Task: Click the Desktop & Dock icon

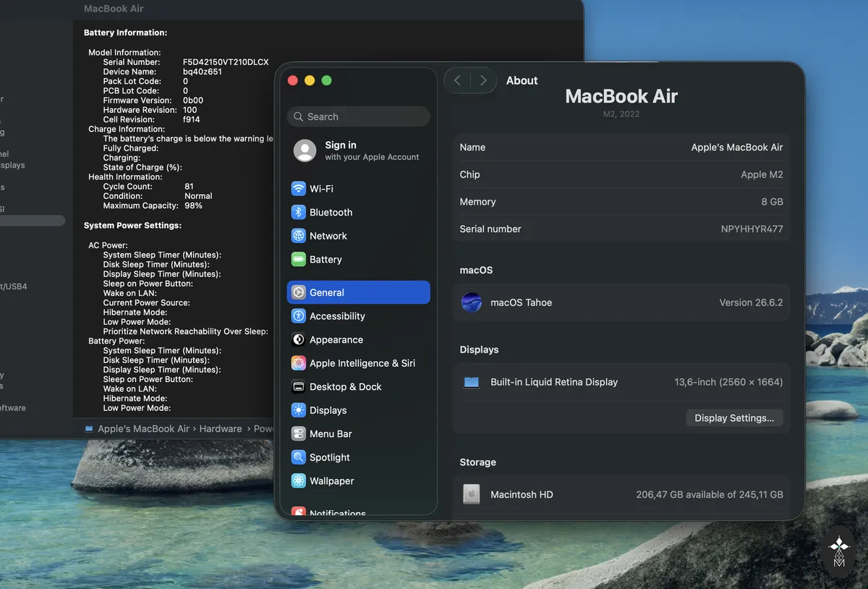Action: point(298,386)
